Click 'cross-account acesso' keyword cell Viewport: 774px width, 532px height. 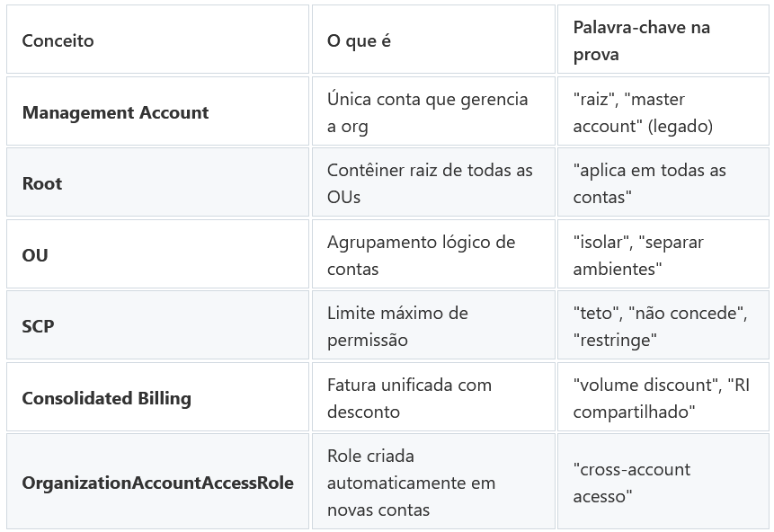pos(663,482)
